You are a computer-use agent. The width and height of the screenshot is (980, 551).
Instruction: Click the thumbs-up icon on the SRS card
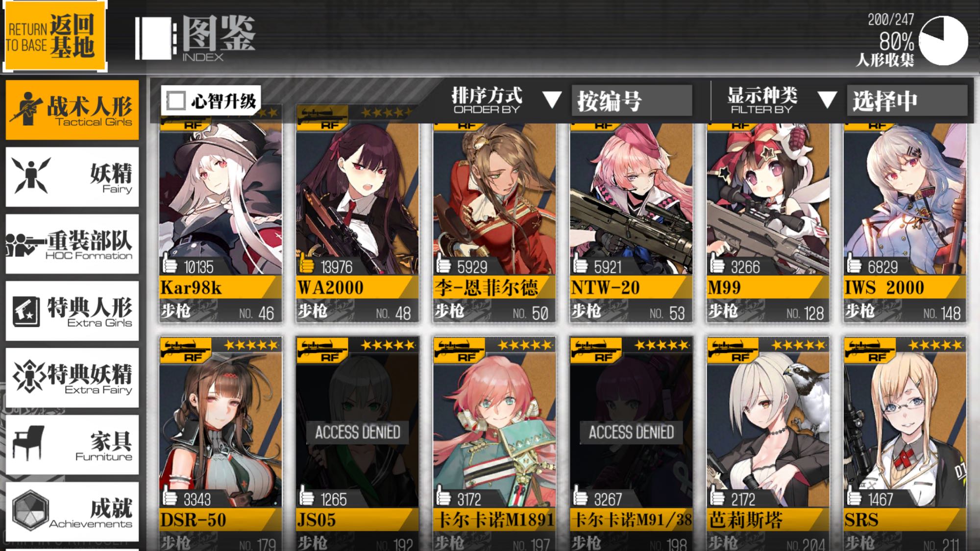(854, 497)
